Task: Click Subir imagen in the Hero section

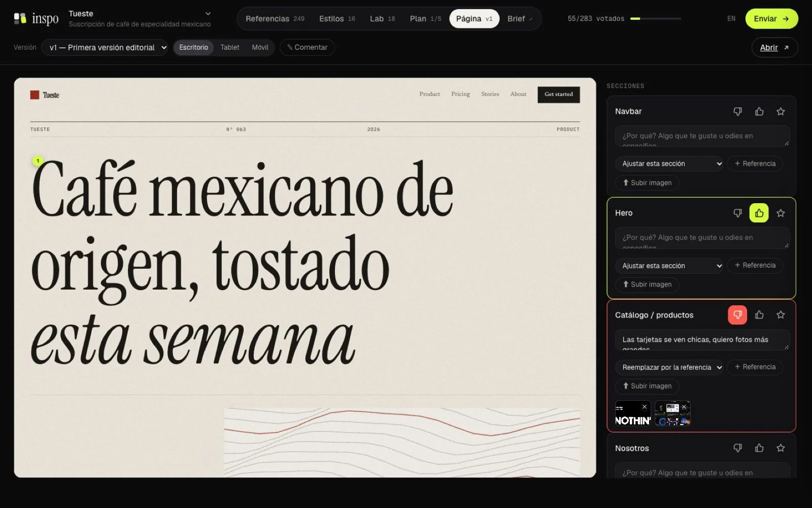Action: click(x=648, y=284)
